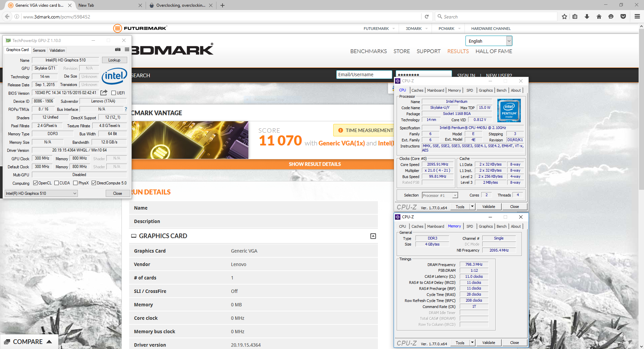
Task: Close the Generic VGA browser tab
Action: tap(70, 5)
